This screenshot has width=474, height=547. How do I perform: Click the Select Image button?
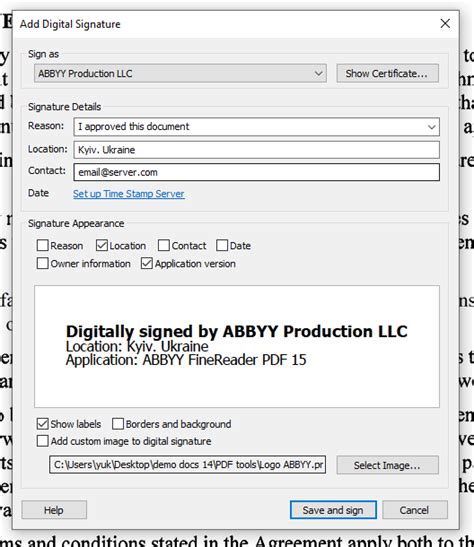(387, 465)
